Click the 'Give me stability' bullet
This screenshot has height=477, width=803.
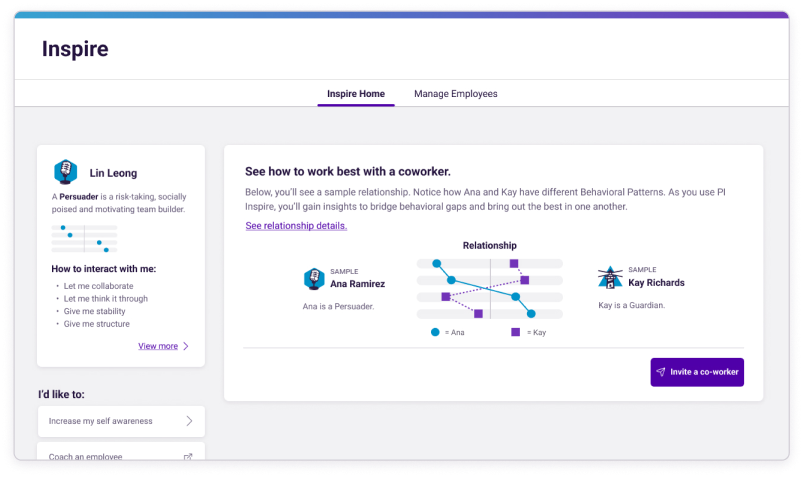pos(94,311)
